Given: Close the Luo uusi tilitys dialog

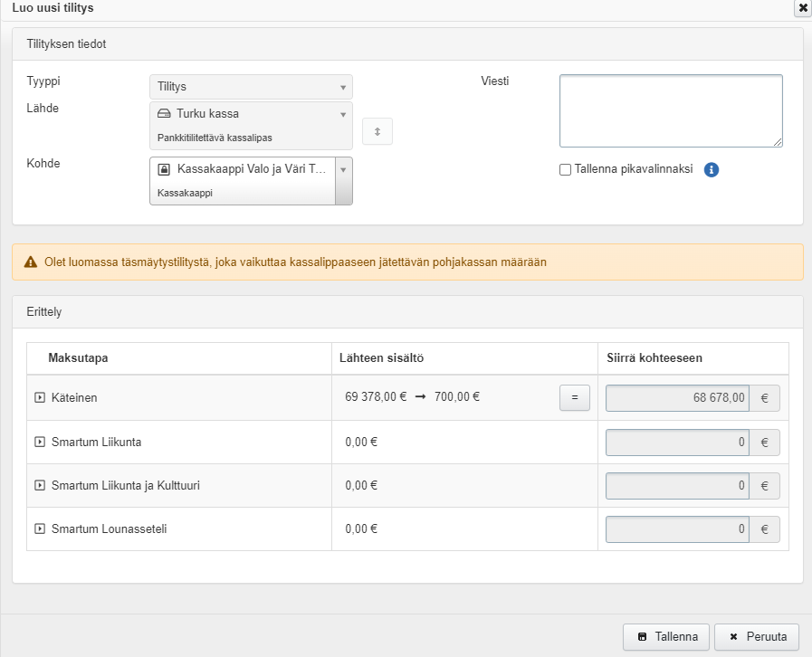Looking at the screenshot, I should pyautogui.click(x=802, y=8).
